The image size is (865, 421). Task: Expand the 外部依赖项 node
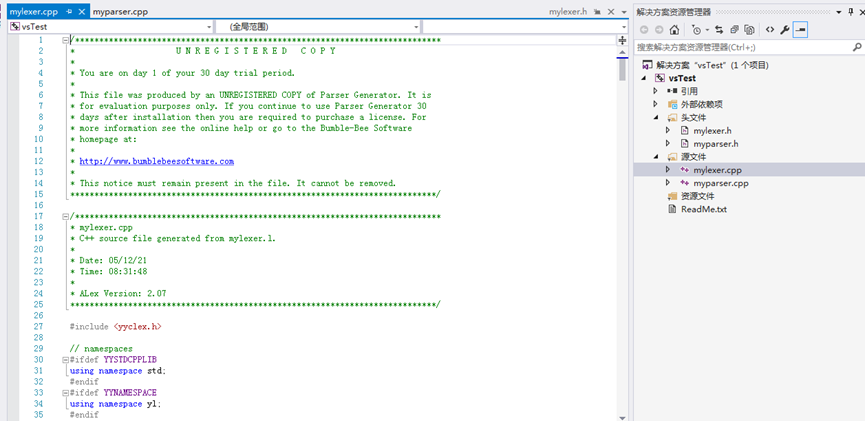(655, 104)
